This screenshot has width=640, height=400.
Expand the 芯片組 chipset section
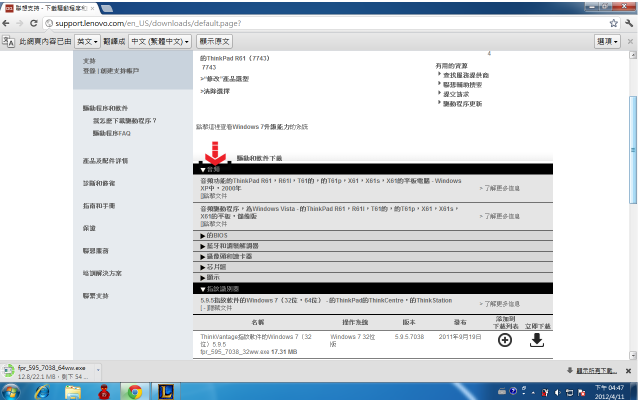(373, 267)
